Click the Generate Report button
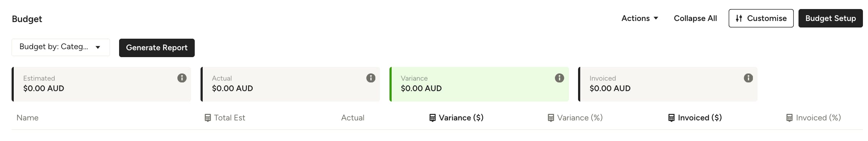 157,48
